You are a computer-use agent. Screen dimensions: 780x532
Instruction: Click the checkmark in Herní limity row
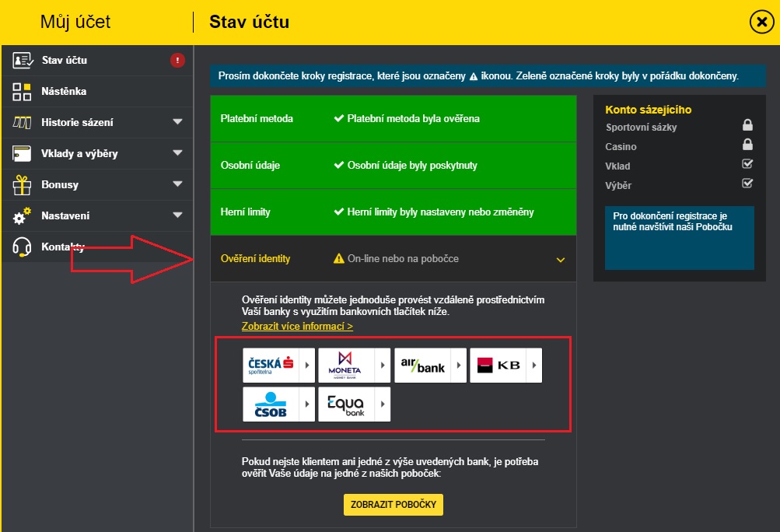(339, 212)
